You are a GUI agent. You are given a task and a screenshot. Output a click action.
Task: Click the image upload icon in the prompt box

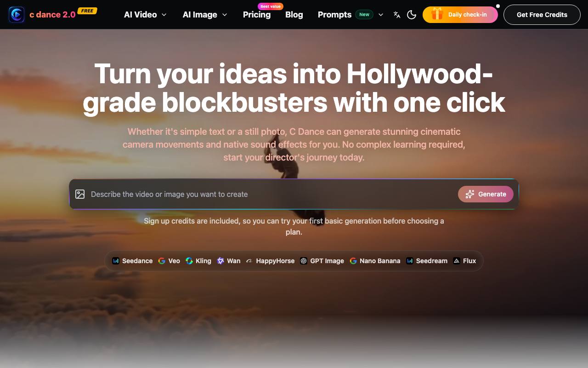click(80, 194)
